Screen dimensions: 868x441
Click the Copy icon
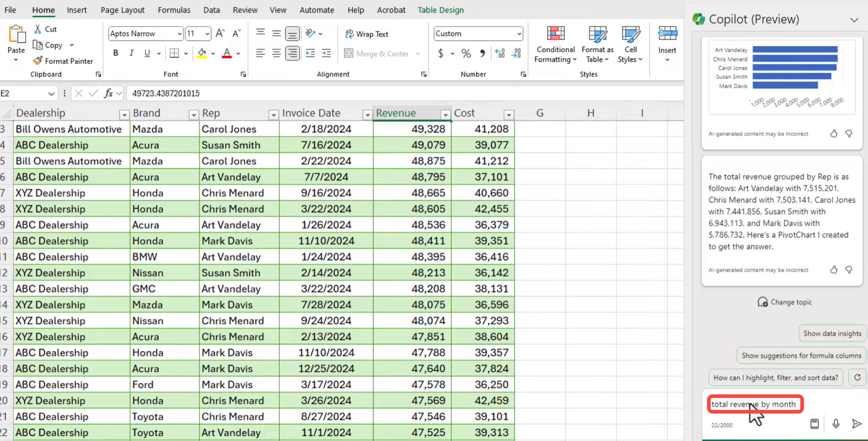pos(38,45)
